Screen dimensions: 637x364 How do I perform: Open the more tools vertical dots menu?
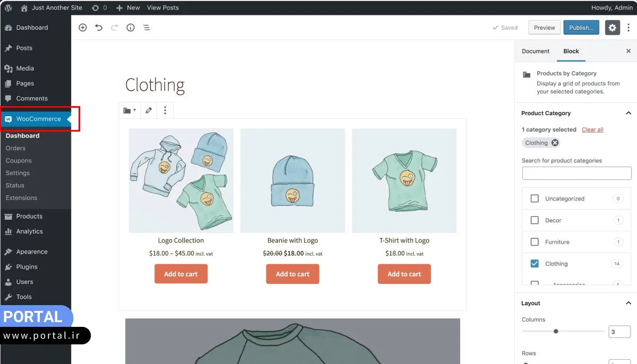629,28
